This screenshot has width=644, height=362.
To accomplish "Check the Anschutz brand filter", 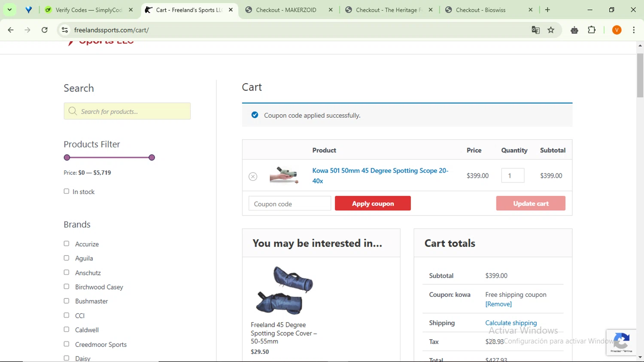I will tap(67, 272).
